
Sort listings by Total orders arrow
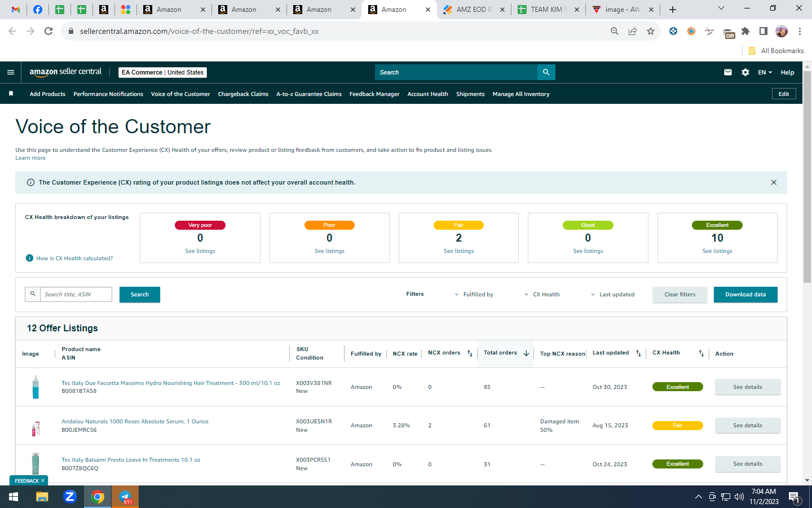(x=526, y=353)
